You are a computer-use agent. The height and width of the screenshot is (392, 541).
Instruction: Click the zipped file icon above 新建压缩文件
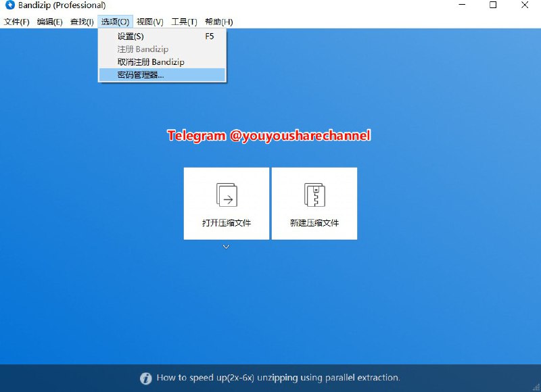click(x=314, y=195)
